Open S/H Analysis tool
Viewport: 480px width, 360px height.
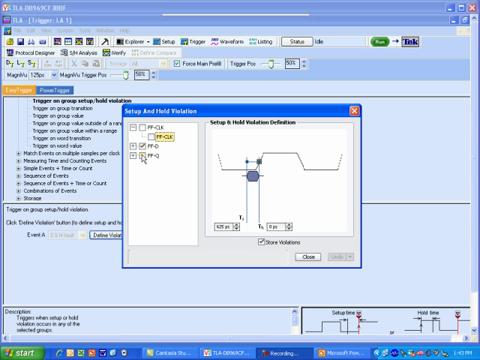pyautogui.click(x=79, y=53)
